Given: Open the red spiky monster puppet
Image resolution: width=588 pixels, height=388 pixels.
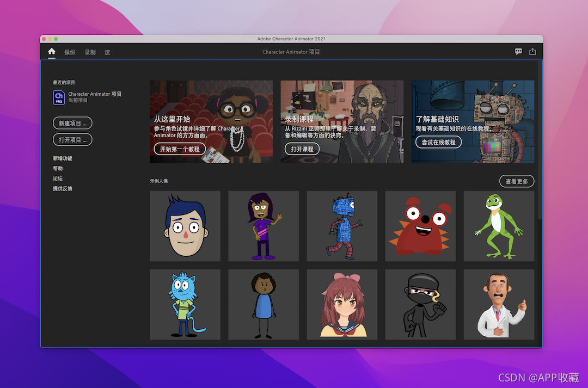Looking at the screenshot, I should 420,226.
